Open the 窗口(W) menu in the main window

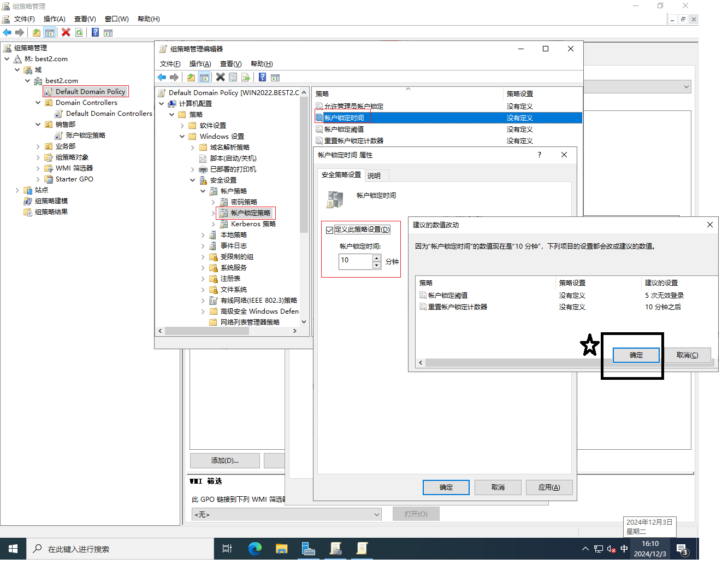click(x=117, y=19)
